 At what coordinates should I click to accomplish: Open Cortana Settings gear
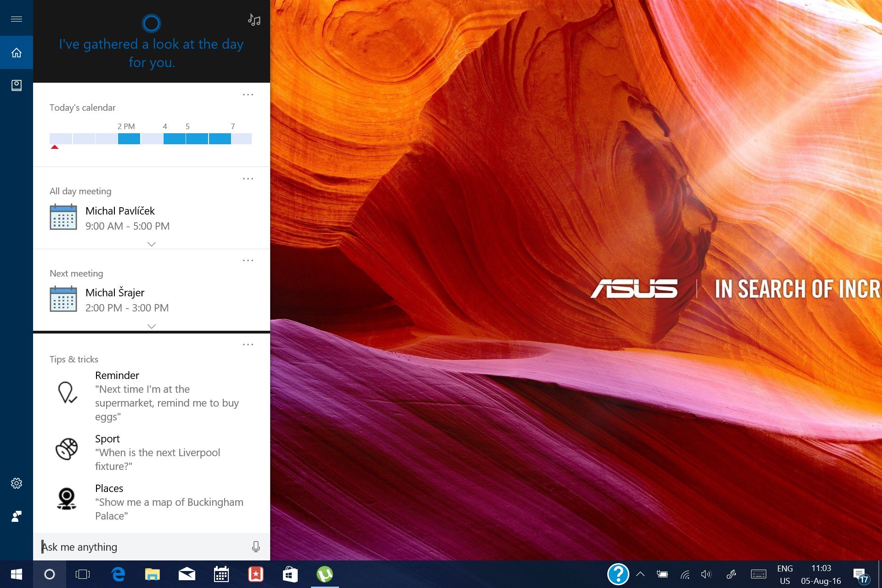coord(17,483)
